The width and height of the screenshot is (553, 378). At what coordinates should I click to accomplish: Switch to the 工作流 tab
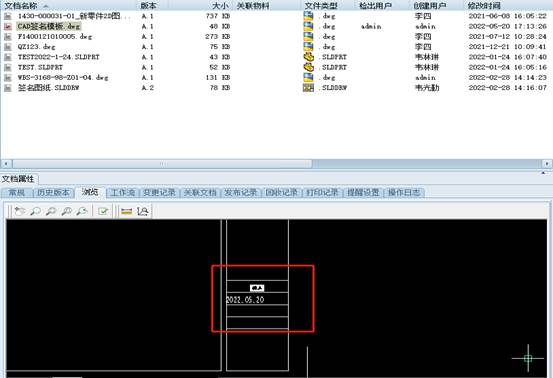click(x=123, y=193)
